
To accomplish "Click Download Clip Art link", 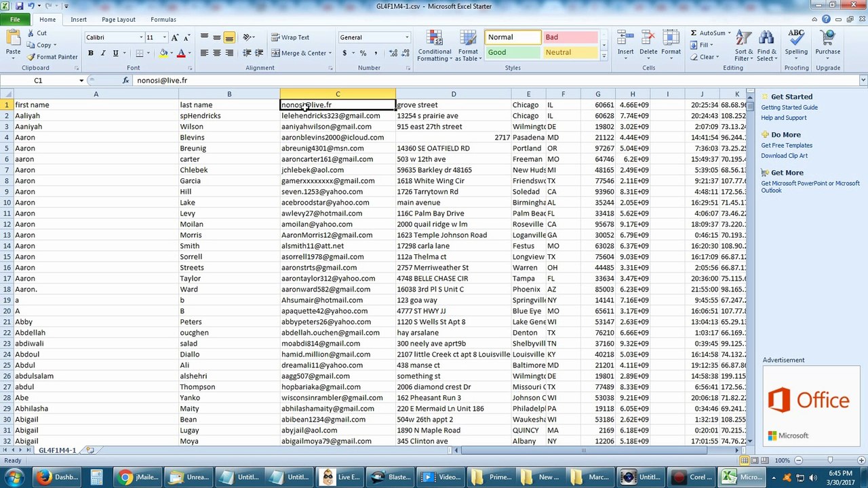I will (785, 156).
